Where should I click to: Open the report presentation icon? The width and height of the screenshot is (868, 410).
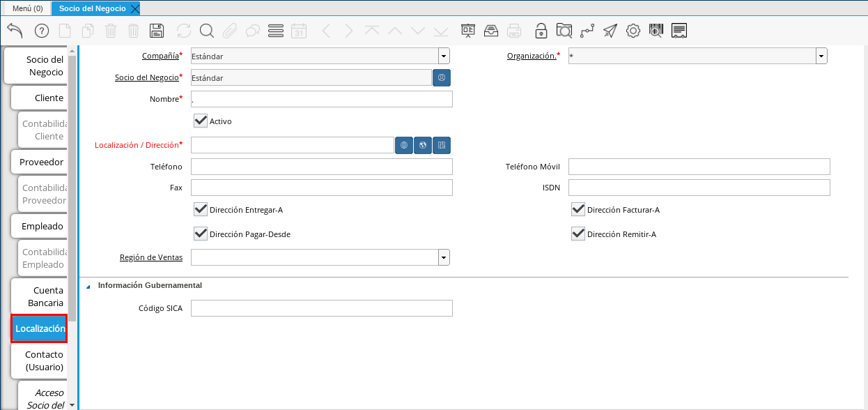pyautogui.click(x=468, y=31)
